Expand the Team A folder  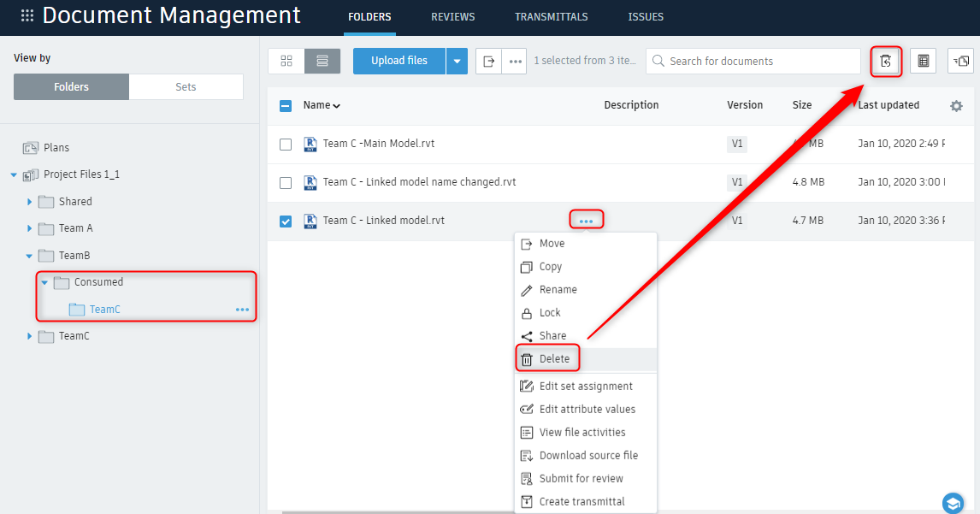click(x=28, y=228)
